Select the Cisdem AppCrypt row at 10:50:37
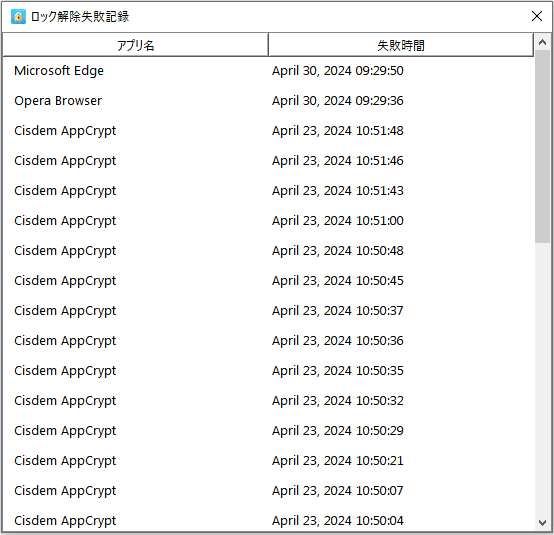 click(x=268, y=311)
